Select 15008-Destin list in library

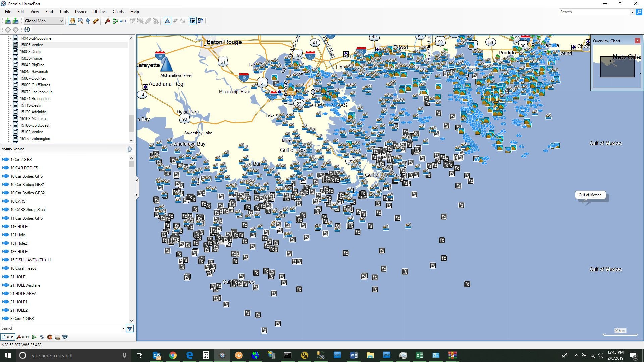(31, 52)
